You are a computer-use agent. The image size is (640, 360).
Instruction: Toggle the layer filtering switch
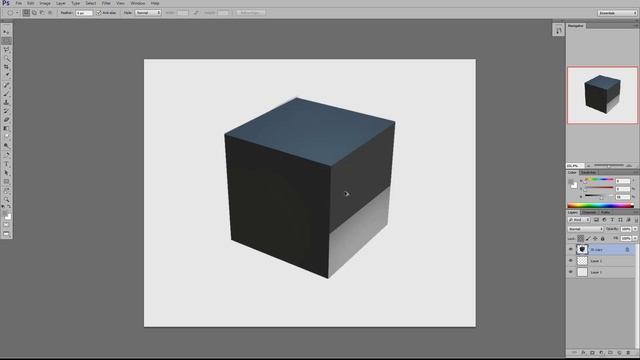(636, 220)
